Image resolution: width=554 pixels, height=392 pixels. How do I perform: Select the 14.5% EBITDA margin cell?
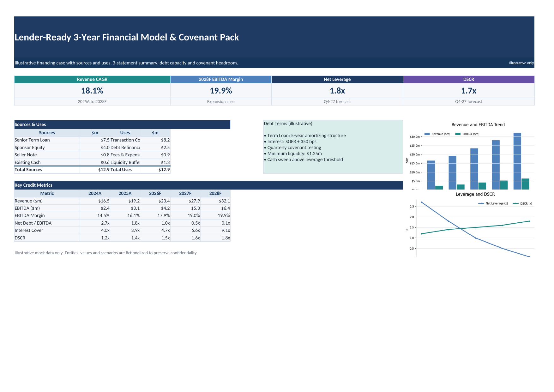point(95,215)
